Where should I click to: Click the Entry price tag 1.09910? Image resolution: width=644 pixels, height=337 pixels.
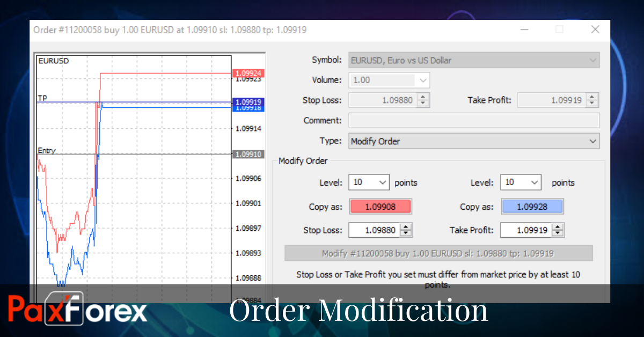tap(248, 154)
